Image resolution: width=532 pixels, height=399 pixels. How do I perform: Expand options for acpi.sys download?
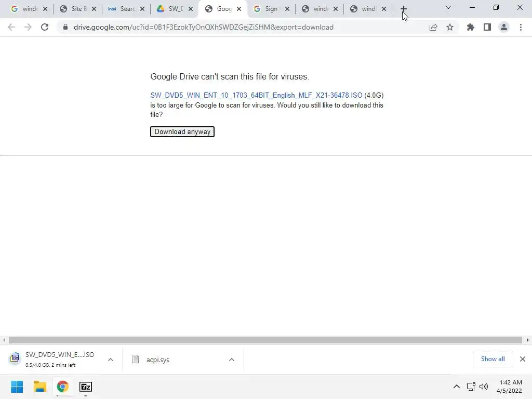pyautogui.click(x=232, y=360)
